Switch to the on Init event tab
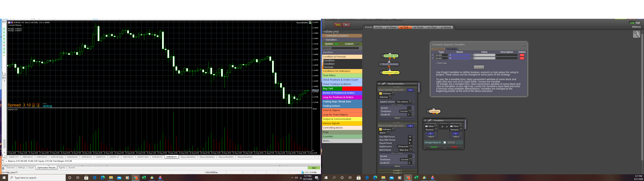The width and height of the screenshot is (644, 181). (x=379, y=27)
